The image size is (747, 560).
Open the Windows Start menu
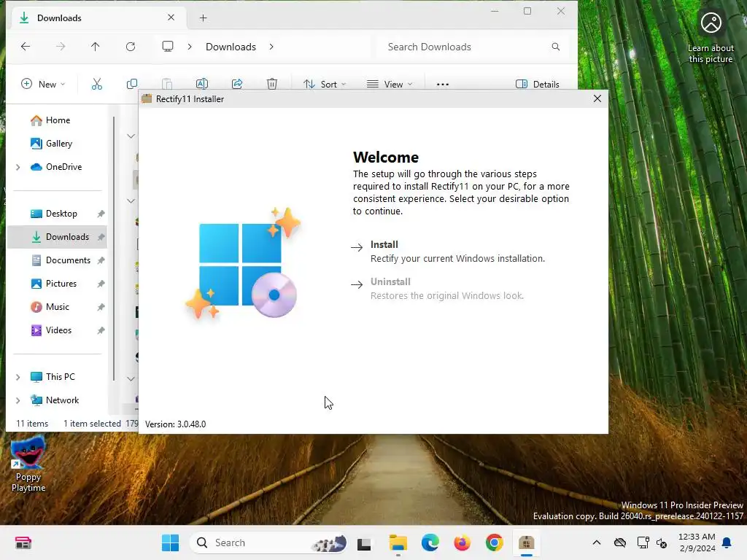170,542
